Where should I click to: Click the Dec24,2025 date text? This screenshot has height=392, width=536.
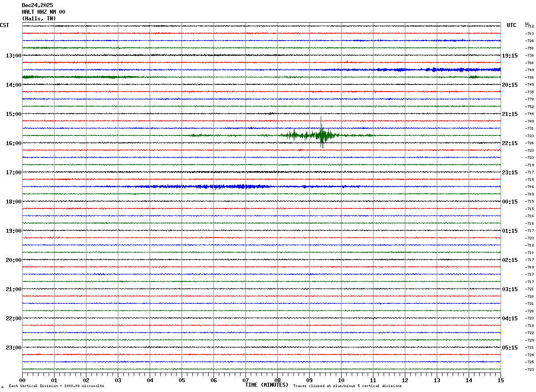(x=37, y=5)
